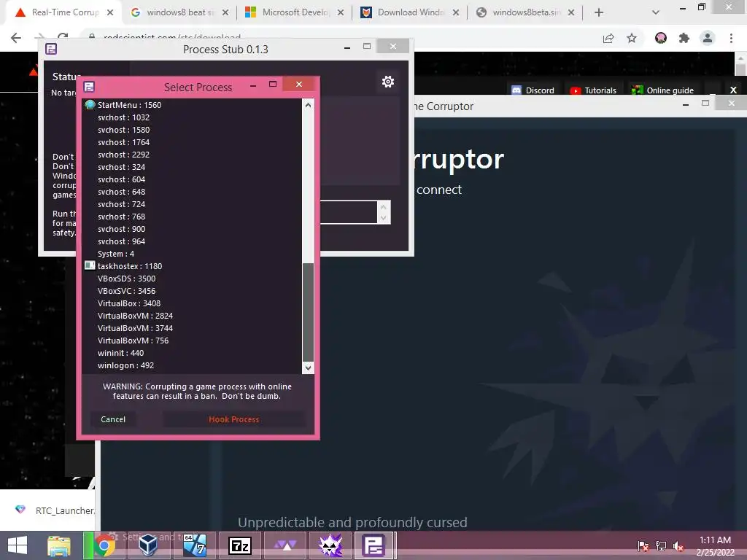Open Tutorials YouTube link
Viewport: 747px width, 560px height.
(x=593, y=90)
